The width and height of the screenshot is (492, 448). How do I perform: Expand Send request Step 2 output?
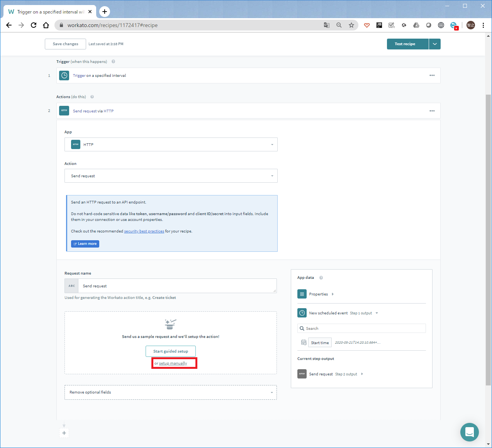point(362,374)
